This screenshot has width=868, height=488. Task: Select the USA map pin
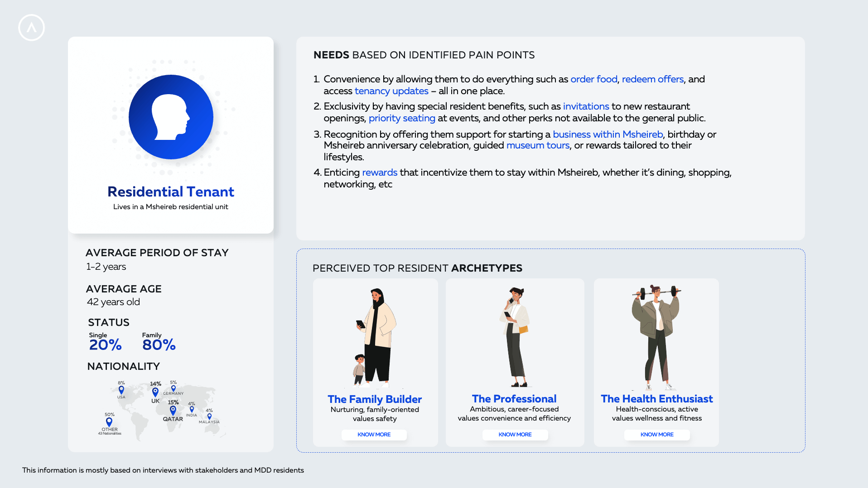coord(121,390)
